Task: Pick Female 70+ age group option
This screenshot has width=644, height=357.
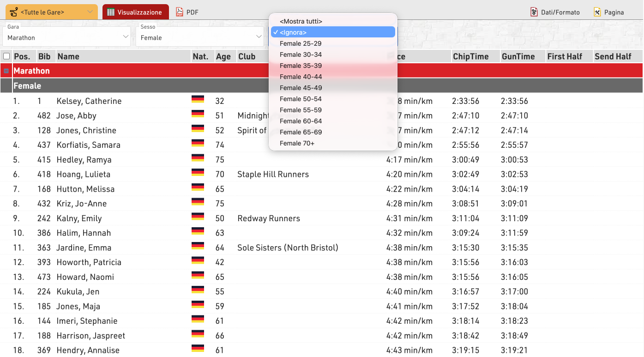Action: tap(297, 143)
